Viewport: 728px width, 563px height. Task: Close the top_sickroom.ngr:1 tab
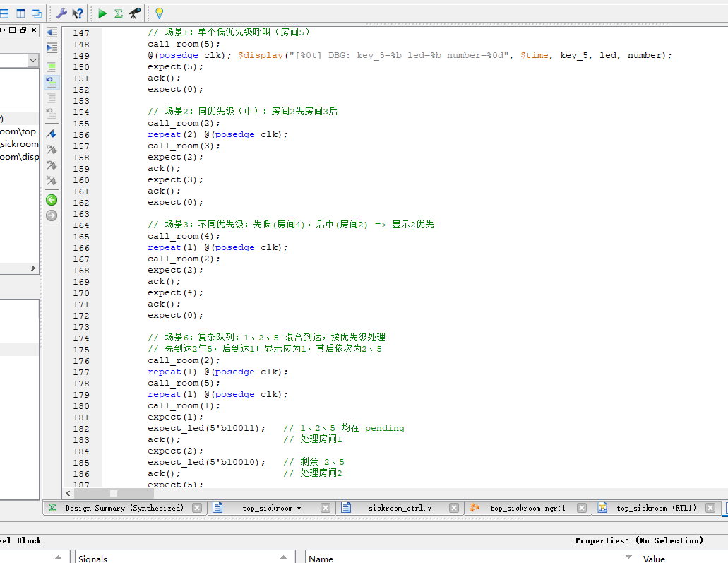point(582,508)
